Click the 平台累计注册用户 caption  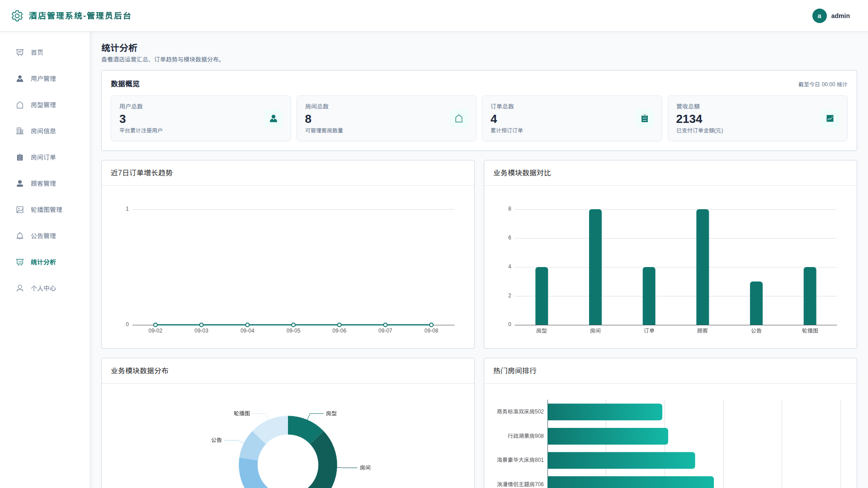(141, 131)
